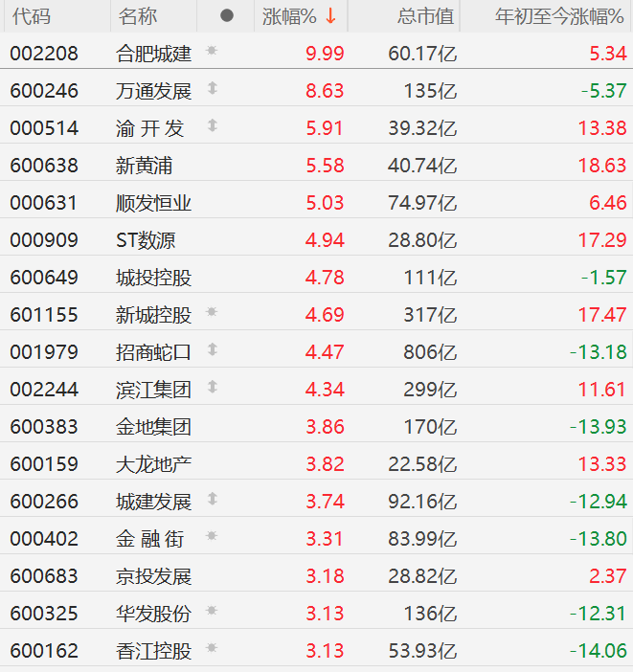Click the star marker next to 华发股份
Viewport: 633px width, 672px height.
212,611
